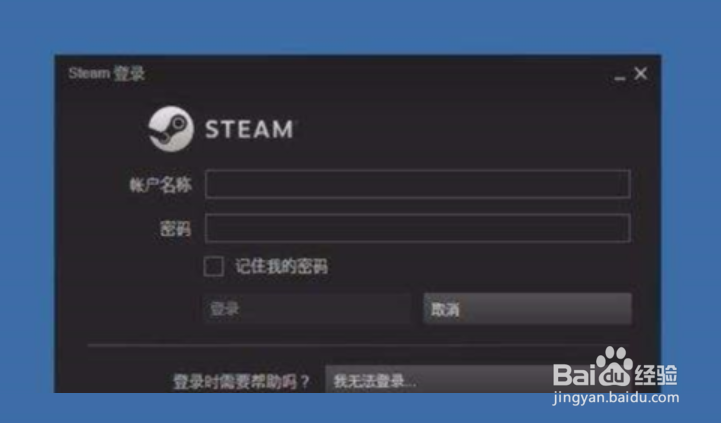
Task: Focus the 帐户名称 input field
Action: click(418, 184)
